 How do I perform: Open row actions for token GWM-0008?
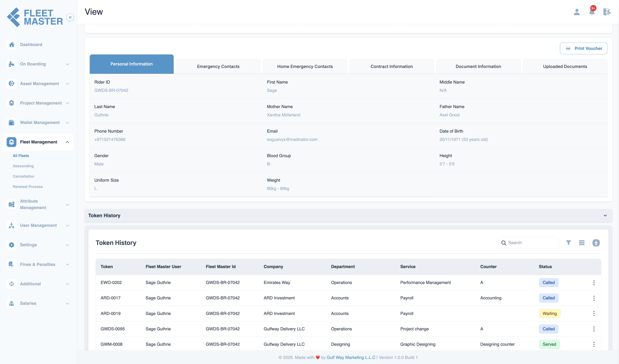coord(594,344)
